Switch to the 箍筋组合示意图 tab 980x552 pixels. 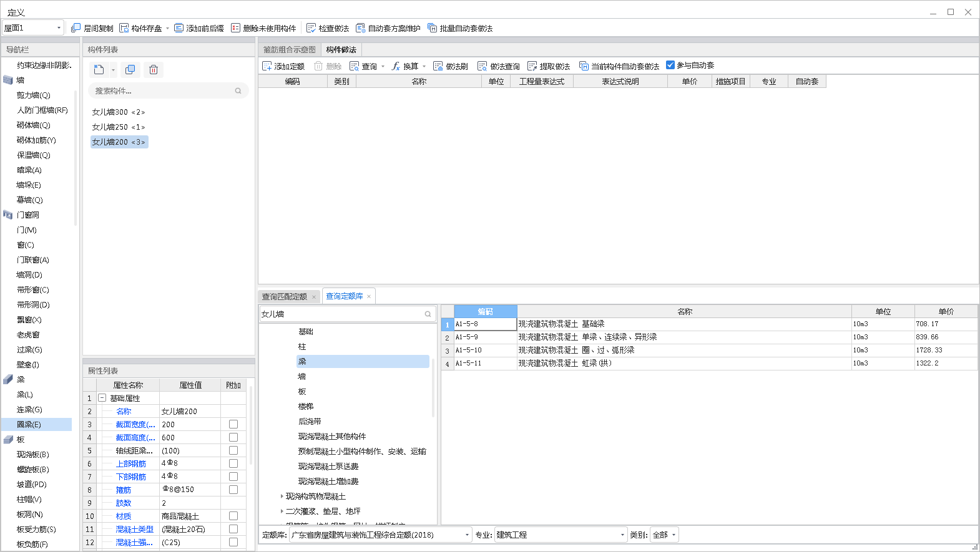(289, 50)
